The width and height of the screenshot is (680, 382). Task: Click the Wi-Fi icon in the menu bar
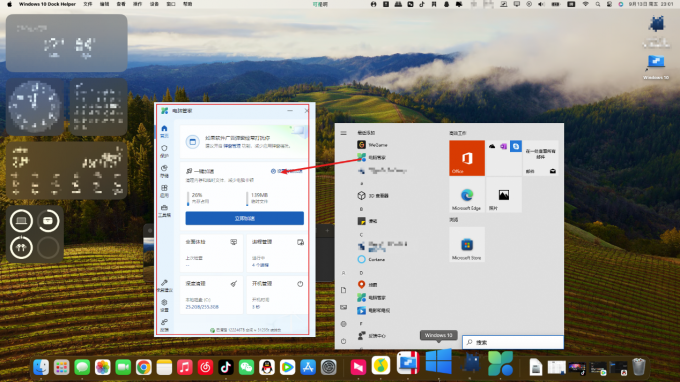[x=585, y=4]
